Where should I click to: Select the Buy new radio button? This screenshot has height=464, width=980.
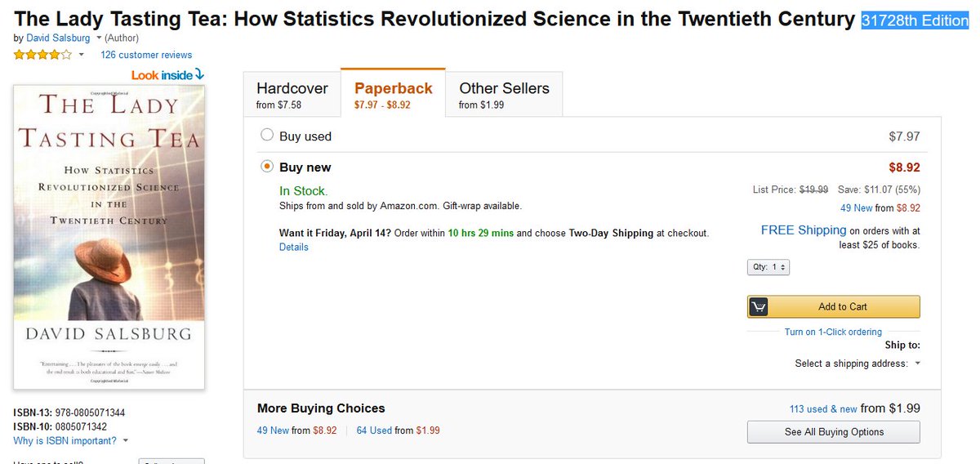[x=267, y=167]
